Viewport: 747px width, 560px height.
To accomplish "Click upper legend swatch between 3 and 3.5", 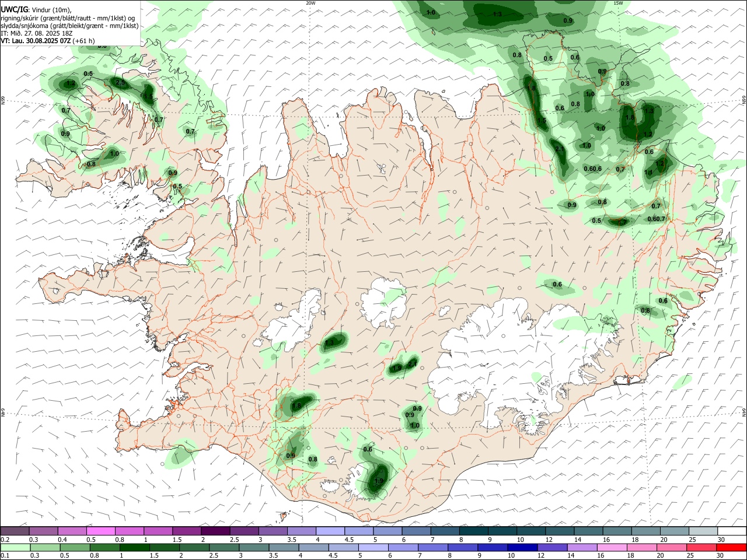I will pyautogui.click(x=273, y=531).
